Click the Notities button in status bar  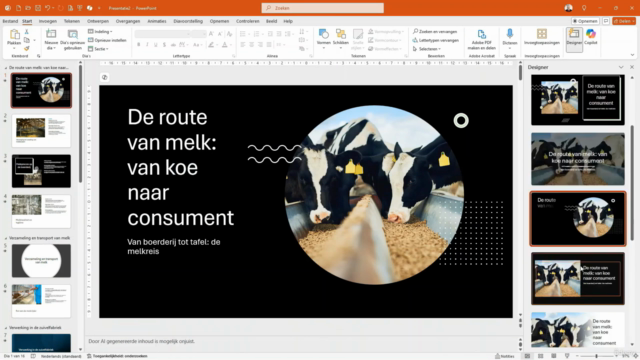[x=504, y=356]
